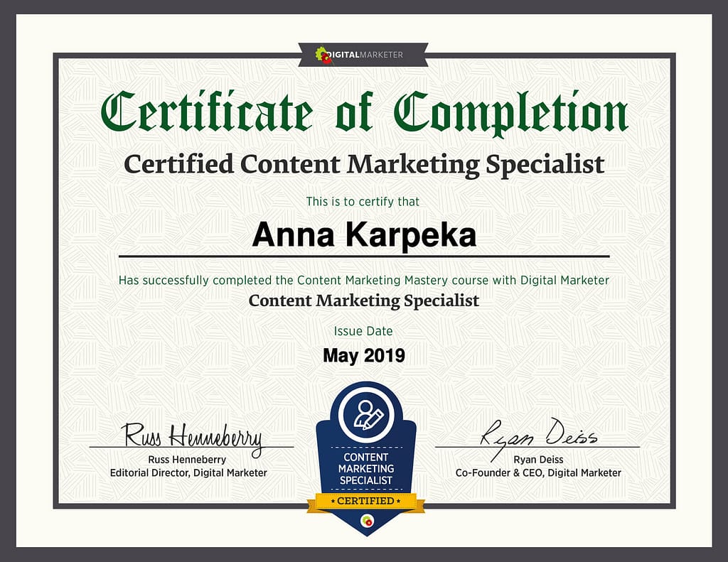Click the Issue Date label
728x562 pixels.
(363, 331)
